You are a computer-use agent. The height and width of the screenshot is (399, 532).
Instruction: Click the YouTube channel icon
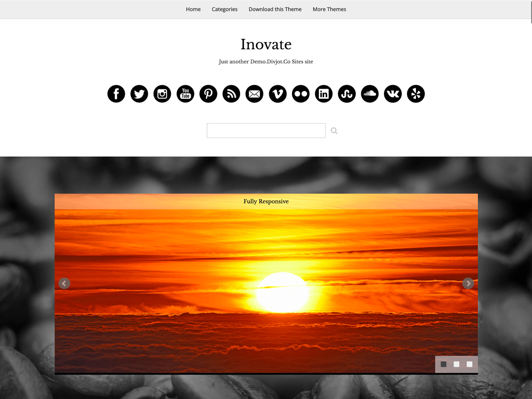click(185, 94)
